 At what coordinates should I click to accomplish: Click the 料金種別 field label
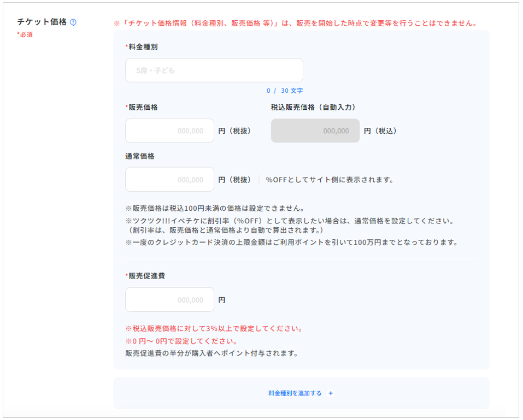(x=142, y=47)
